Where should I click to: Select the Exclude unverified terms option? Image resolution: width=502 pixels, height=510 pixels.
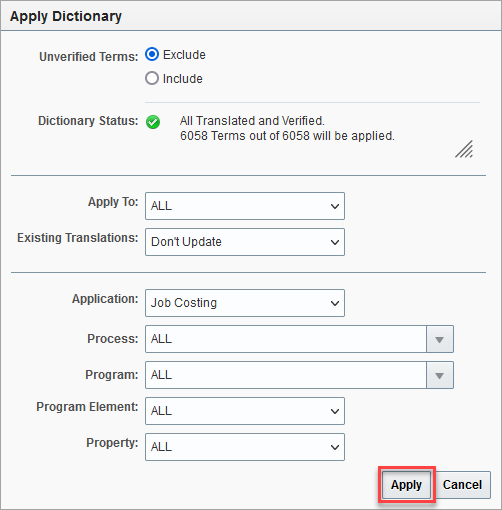click(152, 54)
